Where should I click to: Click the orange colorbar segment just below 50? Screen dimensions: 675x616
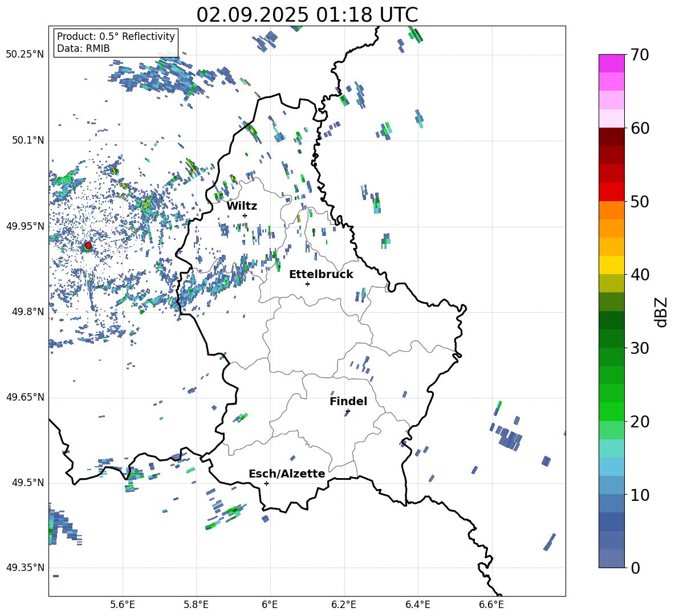(x=611, y=210)
